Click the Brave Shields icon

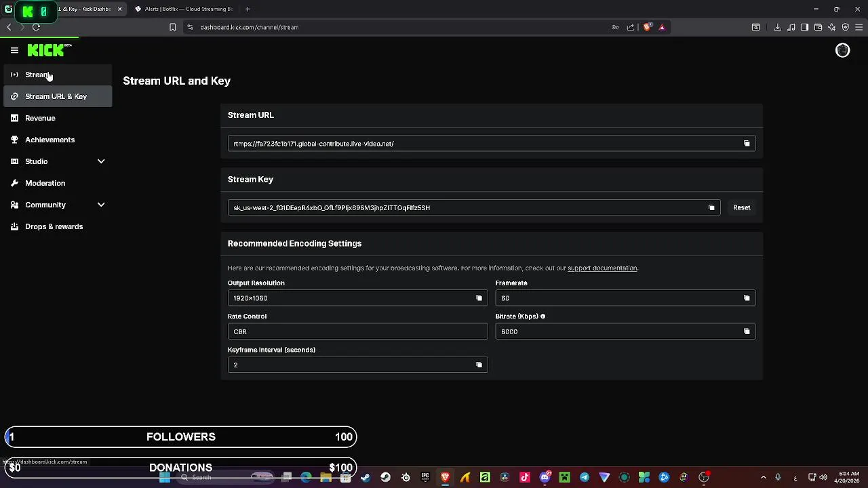[x=647, y=27]
